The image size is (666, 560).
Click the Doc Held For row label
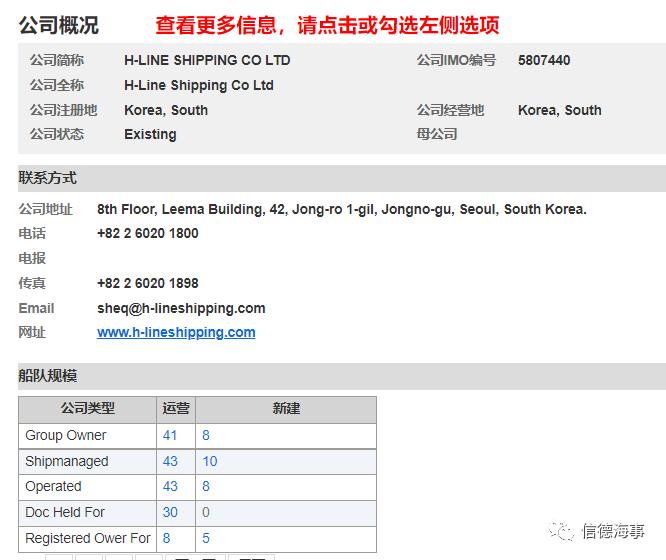pos(65,512)
